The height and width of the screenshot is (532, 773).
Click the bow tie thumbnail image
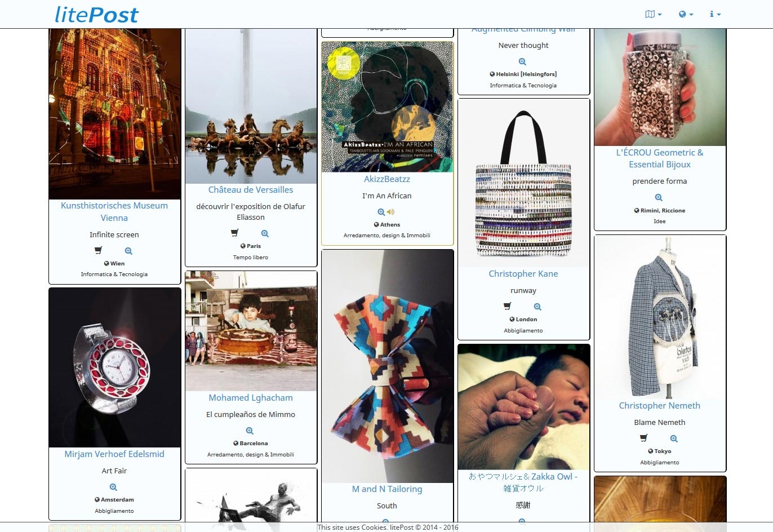click(x=387, y=366)
